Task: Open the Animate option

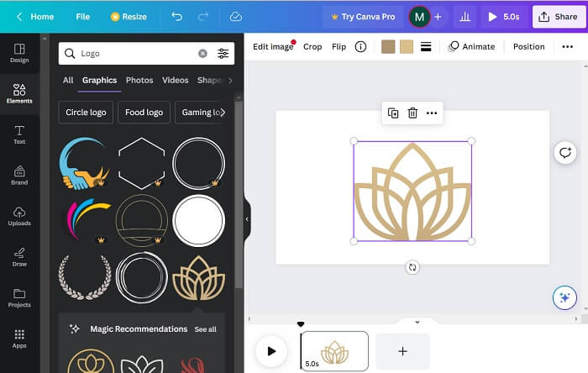Action: 472,46
